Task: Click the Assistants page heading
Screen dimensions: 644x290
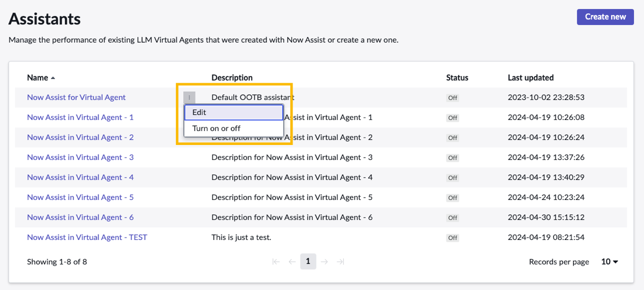Action: click(44, 18)
